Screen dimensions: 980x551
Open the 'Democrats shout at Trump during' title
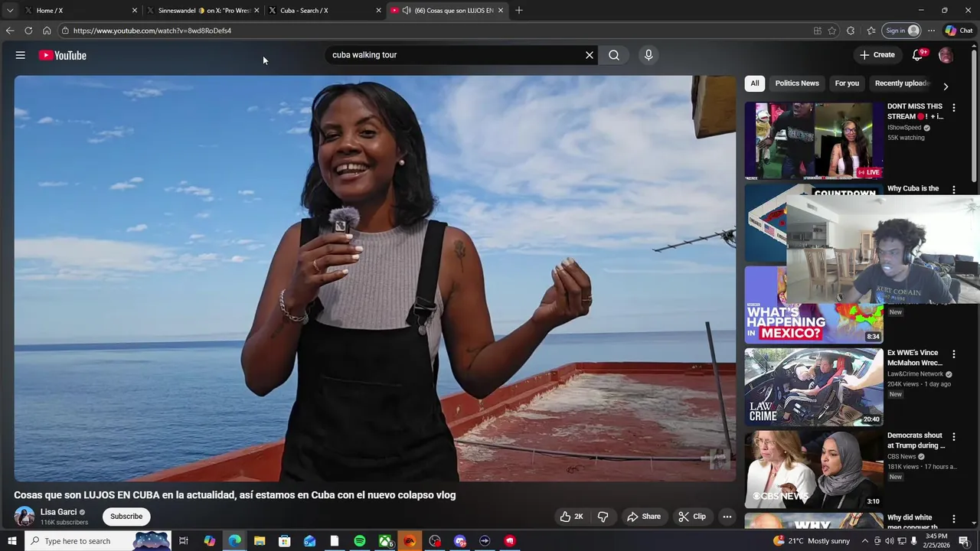(916, 440)
